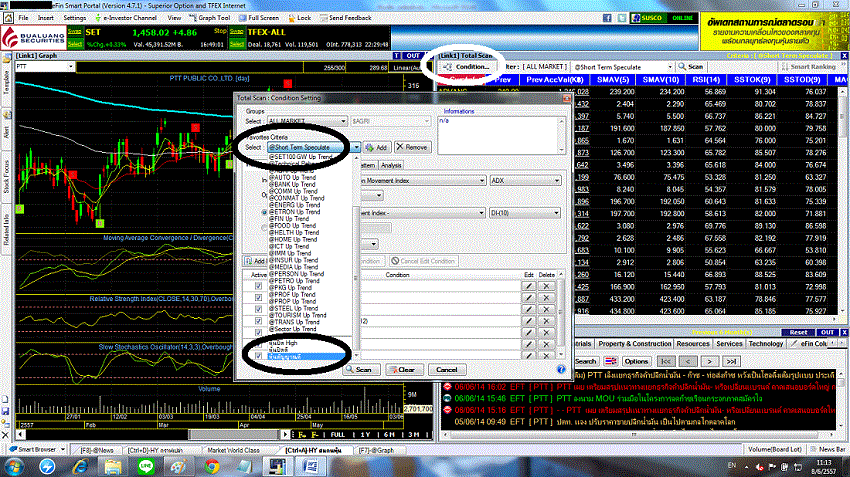Click the Lock icon in toolbar
This screenshot has height=477, width=850.
[300, 18]
